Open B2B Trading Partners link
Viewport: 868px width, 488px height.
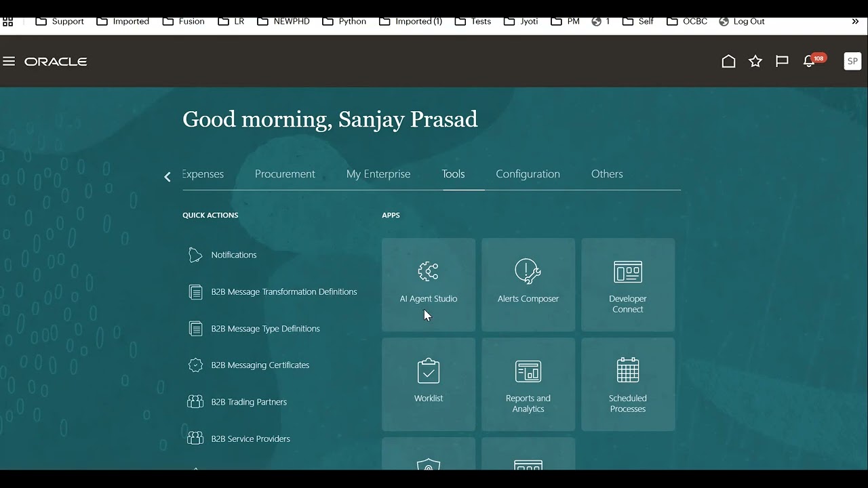pyautogui.click(x=249, y=402)
